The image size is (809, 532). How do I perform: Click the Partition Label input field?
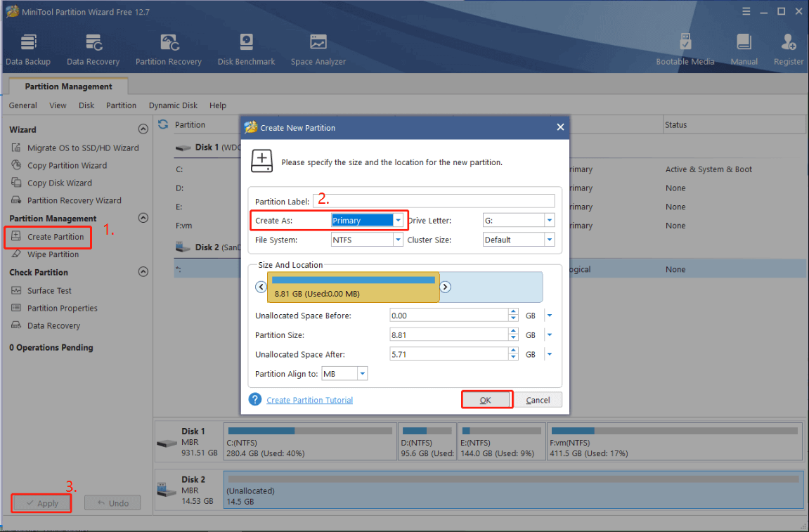(x=434, y=201)
